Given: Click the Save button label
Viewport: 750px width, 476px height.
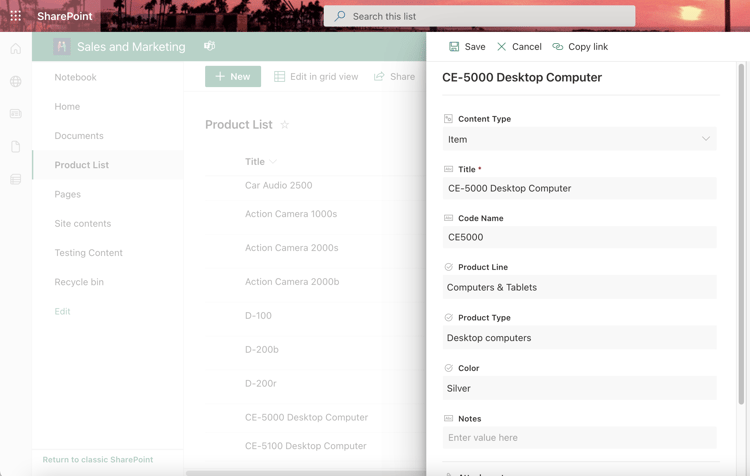Looking at the screenshot, I should click(x=475, y=46).
